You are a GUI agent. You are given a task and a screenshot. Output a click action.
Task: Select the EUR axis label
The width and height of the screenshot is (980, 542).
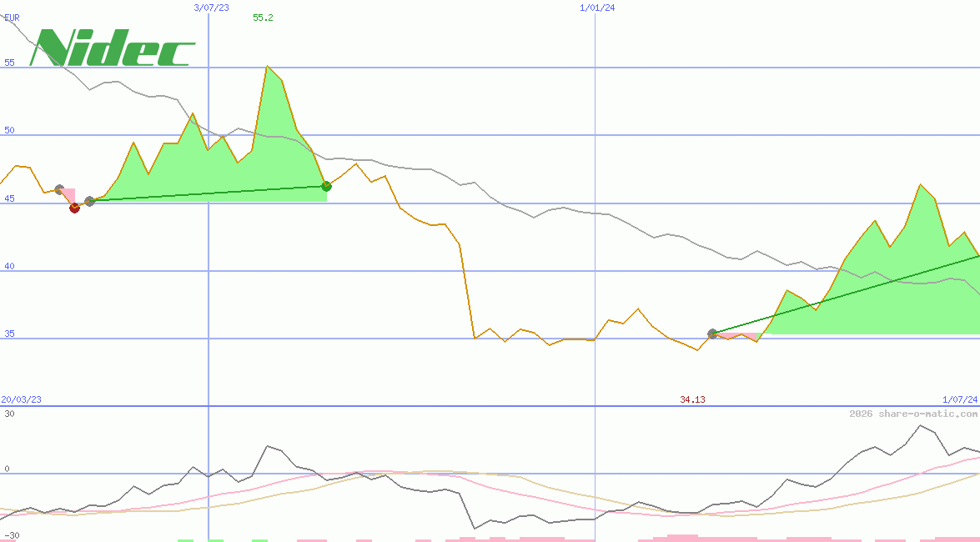10,17
